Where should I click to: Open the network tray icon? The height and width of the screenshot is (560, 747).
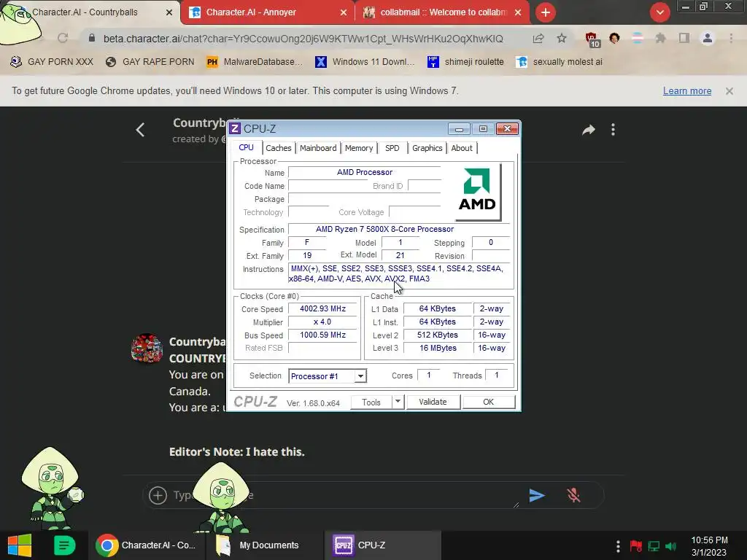(x=654, y=546)
